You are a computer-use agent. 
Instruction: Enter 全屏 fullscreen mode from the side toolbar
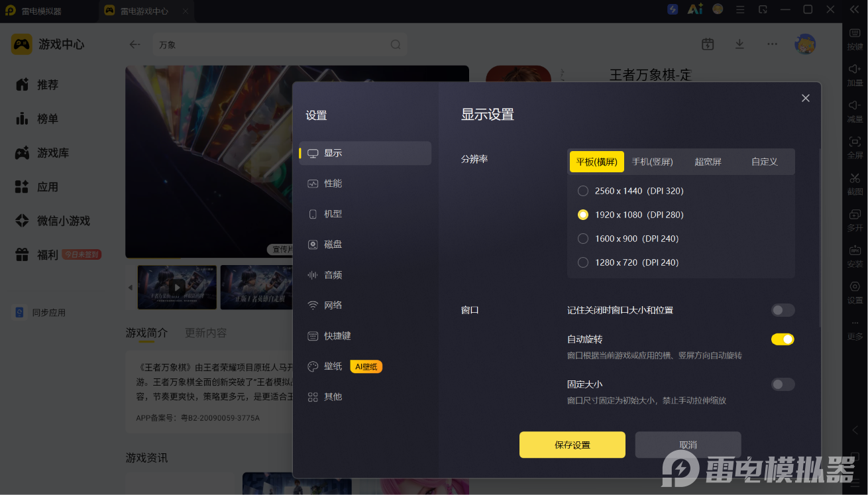click(855, 147)
